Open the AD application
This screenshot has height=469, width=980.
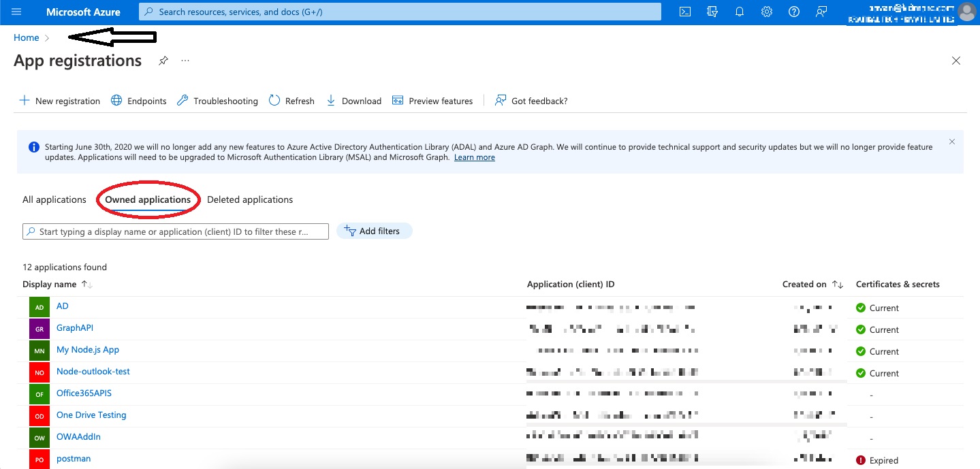tap(63, 306)
